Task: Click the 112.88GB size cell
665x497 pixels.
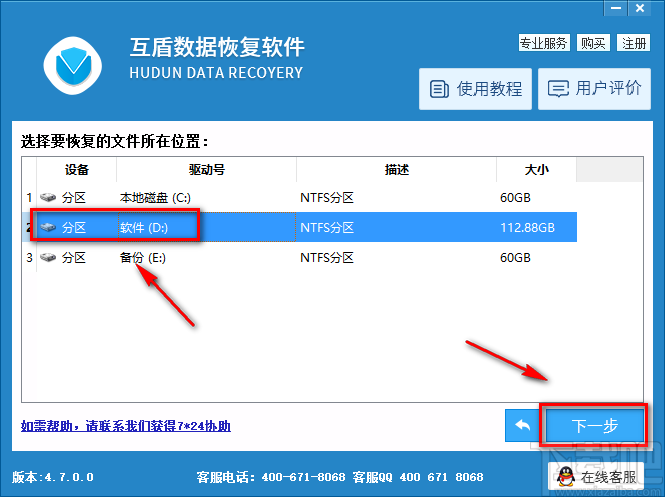Action: point(528,228)
